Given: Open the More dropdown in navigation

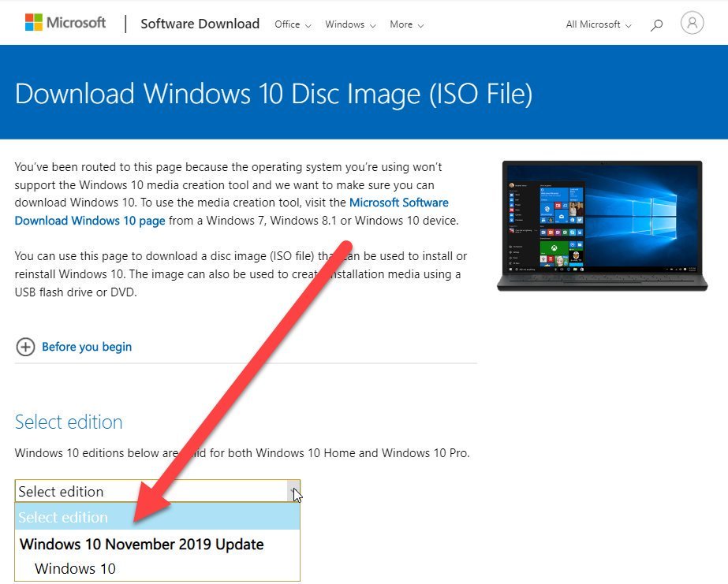Looking at the screenshot, I should pos(406,24).
